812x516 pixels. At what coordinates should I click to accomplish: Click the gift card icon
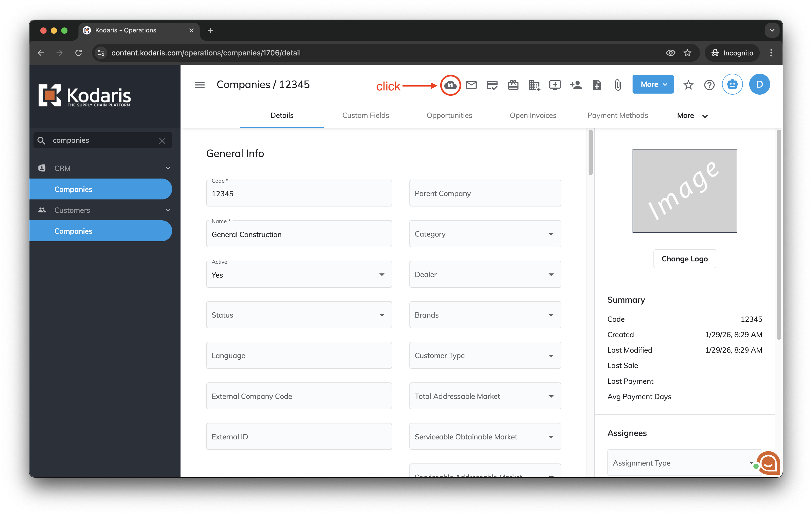[513, 85]
